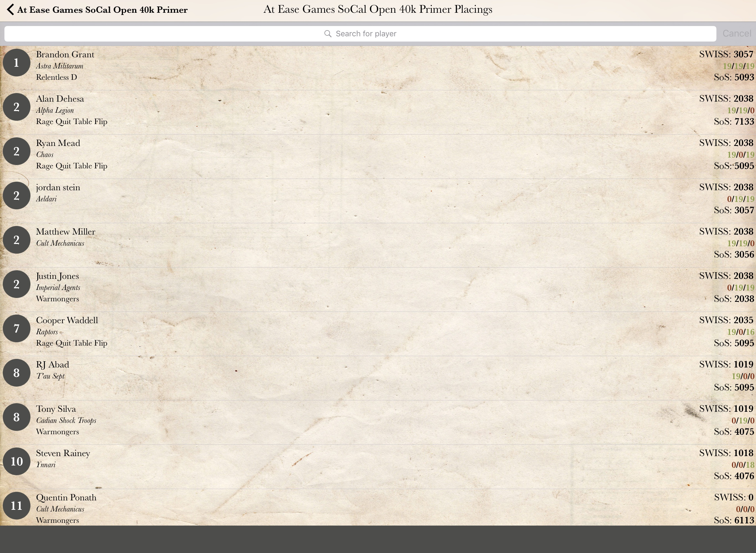Select rank badge beside Tony Silva
The image size is (756, 553).
pyautogui.click(x=16, y=417)
